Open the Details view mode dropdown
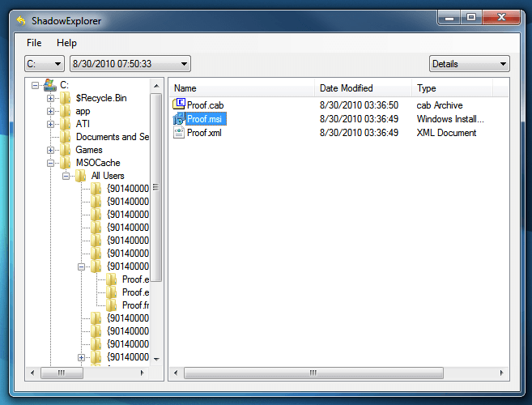Image resolution: width=532 pixels, height=405 pixels. click(x=469, y=64)
